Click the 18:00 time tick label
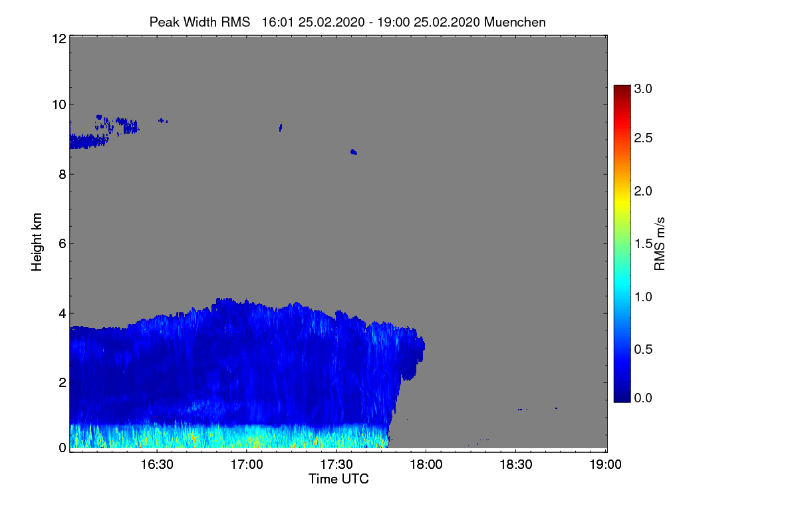Screen dimensions: 798x532 [426, 464]
